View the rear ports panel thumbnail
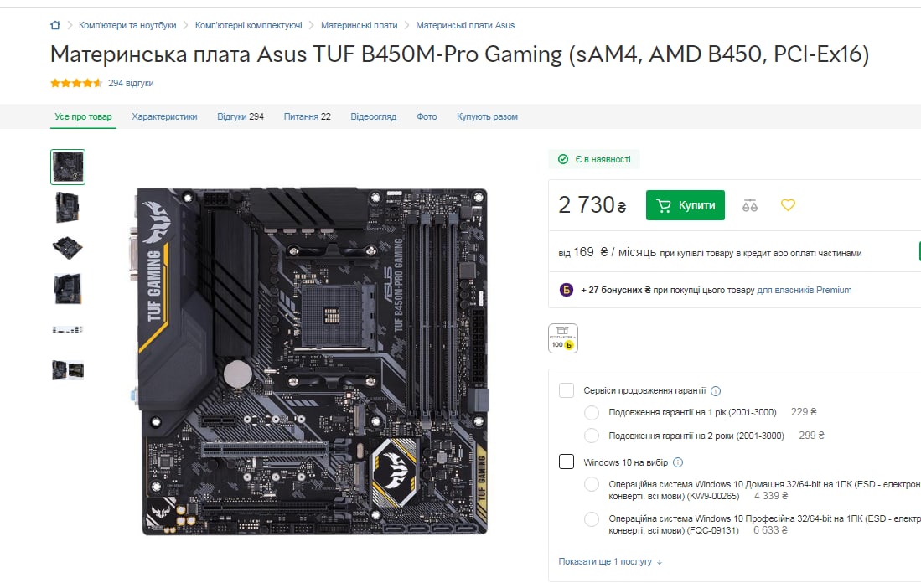Screen dimensions: 921x588 click(x=68, y=330)
